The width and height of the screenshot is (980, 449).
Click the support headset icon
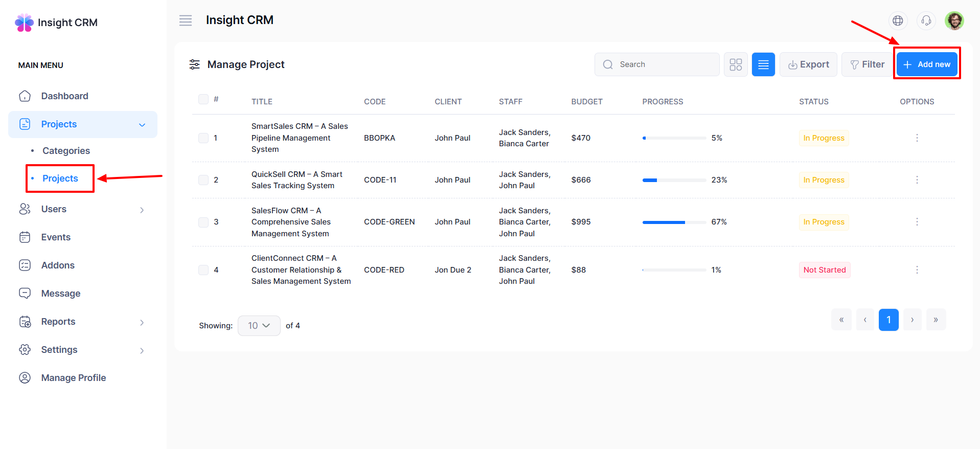(x=926, y=20)
